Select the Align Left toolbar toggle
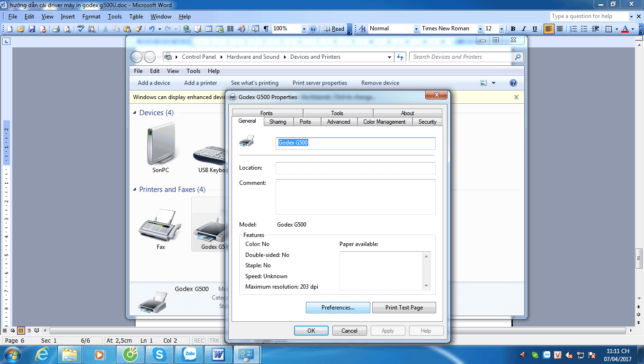Screen dimensions: 644x364 (x=549, y=29)
